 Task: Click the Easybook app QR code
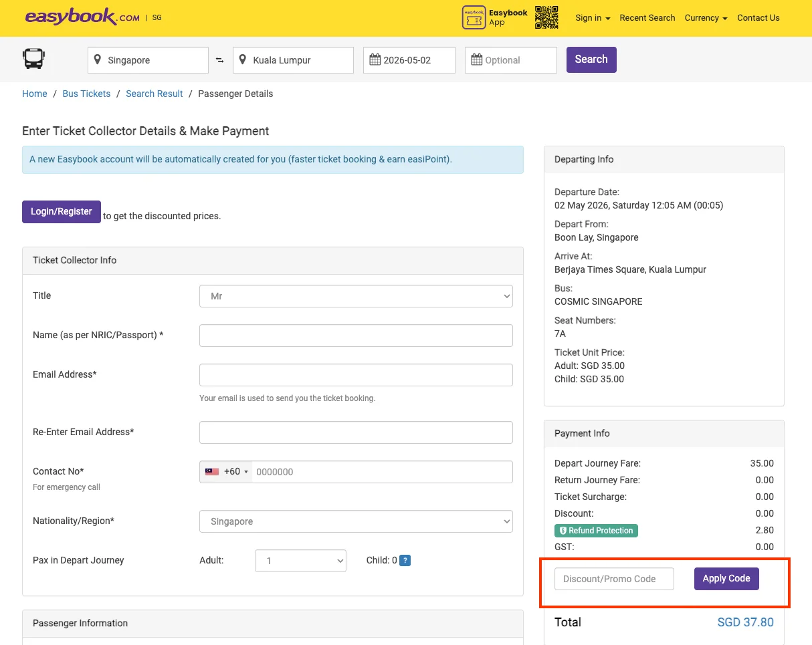(x=546, y=18)
